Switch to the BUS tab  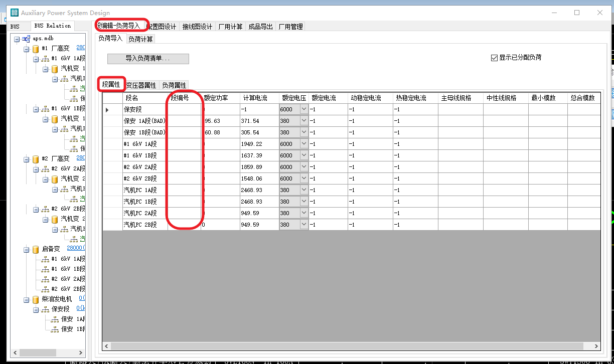pyautogui.click(x=15, y=27)
